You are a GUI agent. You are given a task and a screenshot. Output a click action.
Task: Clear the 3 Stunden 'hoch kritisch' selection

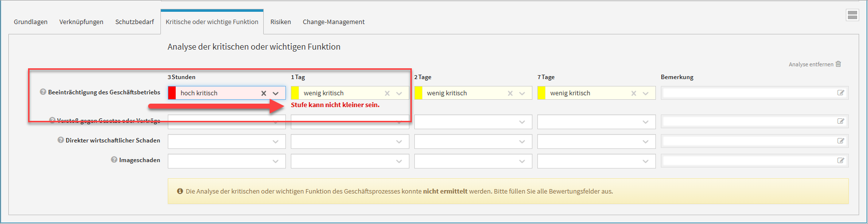[264, 93]
